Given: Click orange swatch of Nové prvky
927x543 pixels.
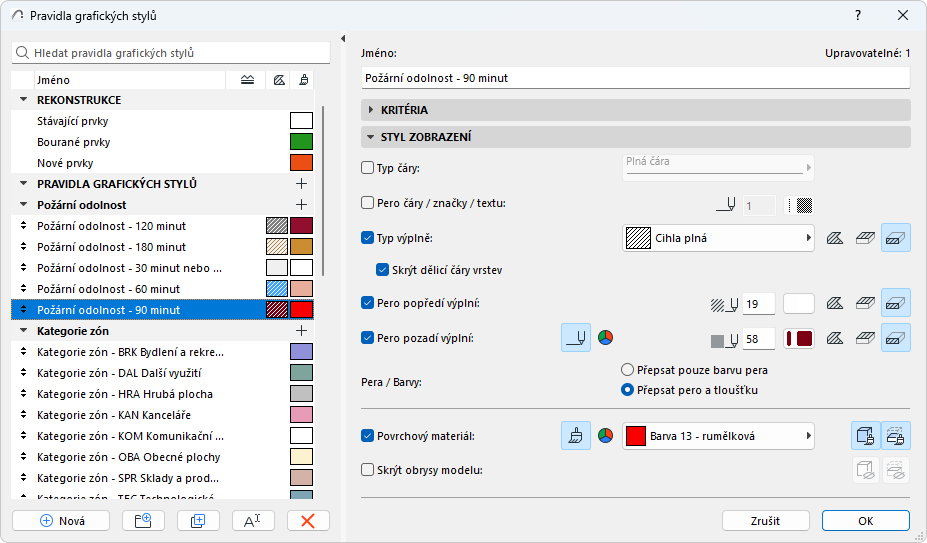Looking at the screenshot, I should (x=302, y=163).
